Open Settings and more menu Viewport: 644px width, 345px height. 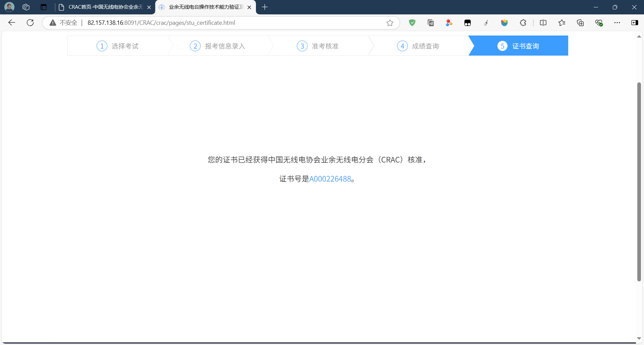click(x=617, y=23)
